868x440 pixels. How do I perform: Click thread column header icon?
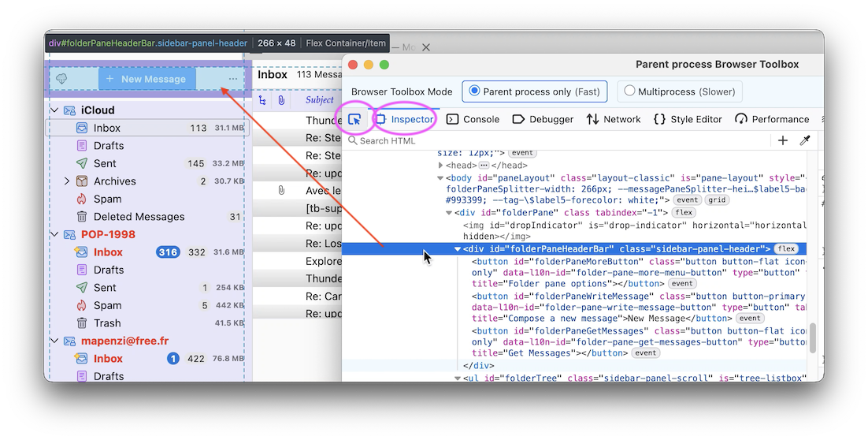(262, 100)
